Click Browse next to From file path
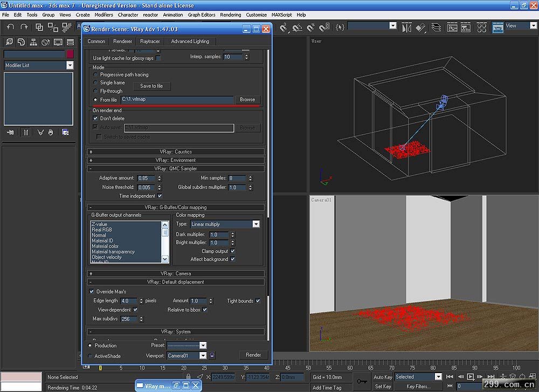The image size is (539, 392). [x=247, y=99]
